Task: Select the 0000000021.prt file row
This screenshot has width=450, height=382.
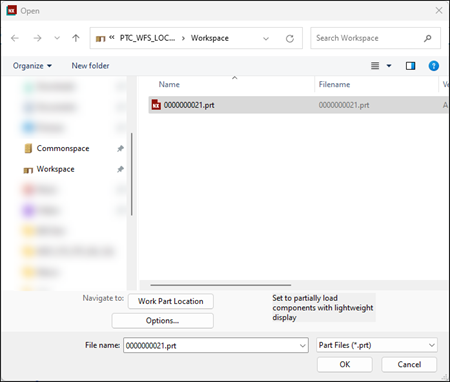Action: (x=298, y=105)
